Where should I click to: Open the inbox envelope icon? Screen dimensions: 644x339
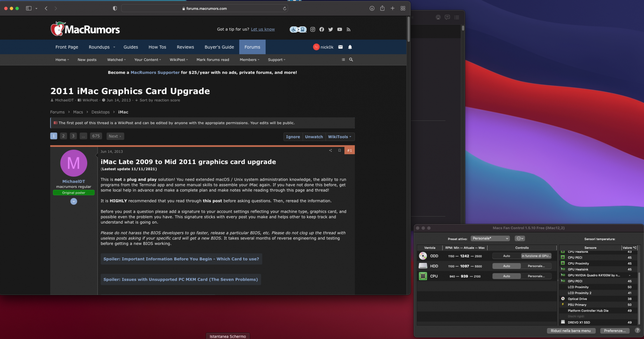point(340,47)
